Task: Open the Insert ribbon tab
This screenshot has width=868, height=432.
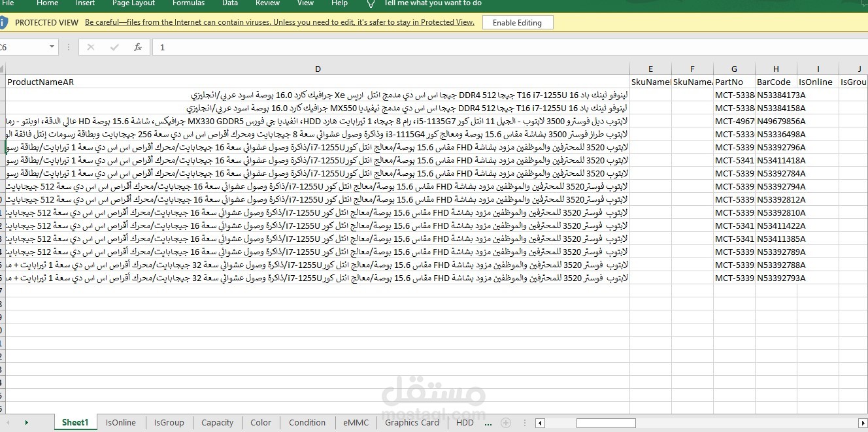Action: [x=85, y=3]
